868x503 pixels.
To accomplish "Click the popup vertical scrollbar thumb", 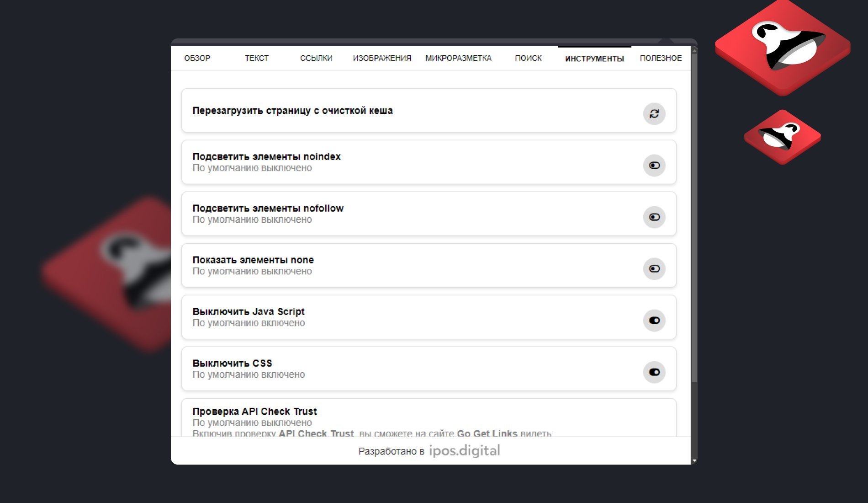I will [694, 217].
